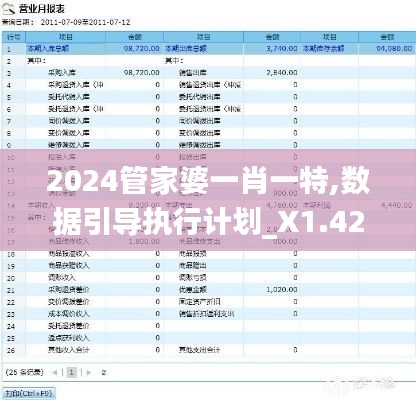Click the 其他收入合计 item in row 26
This screenshot has width=416, height=400.
click(x=69, y=350)
